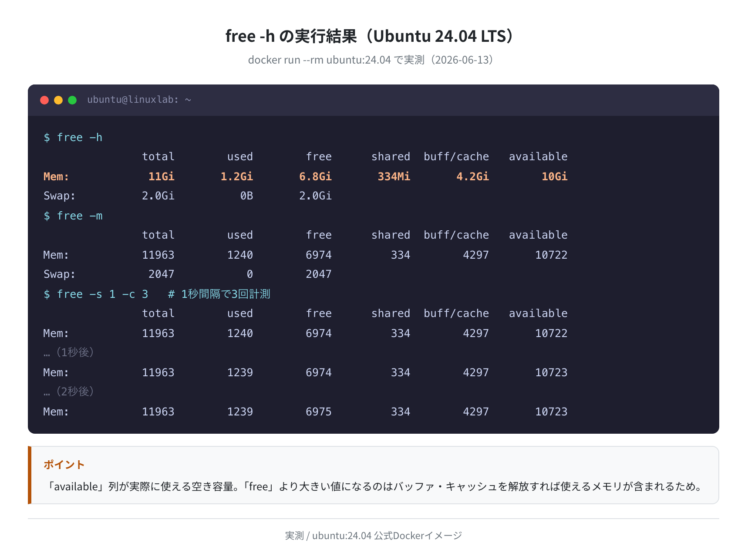This screenshot has width=748, height=560.
Task: Click the footer '実測 / ubuntu:24.04 公式Dockerイメージ'
Action: [x=374, y=536]
